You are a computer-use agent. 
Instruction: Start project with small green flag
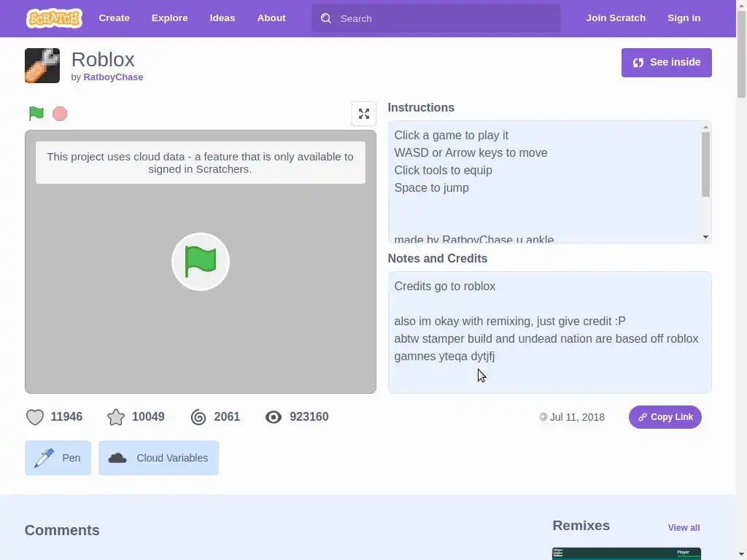coord(36,113)
